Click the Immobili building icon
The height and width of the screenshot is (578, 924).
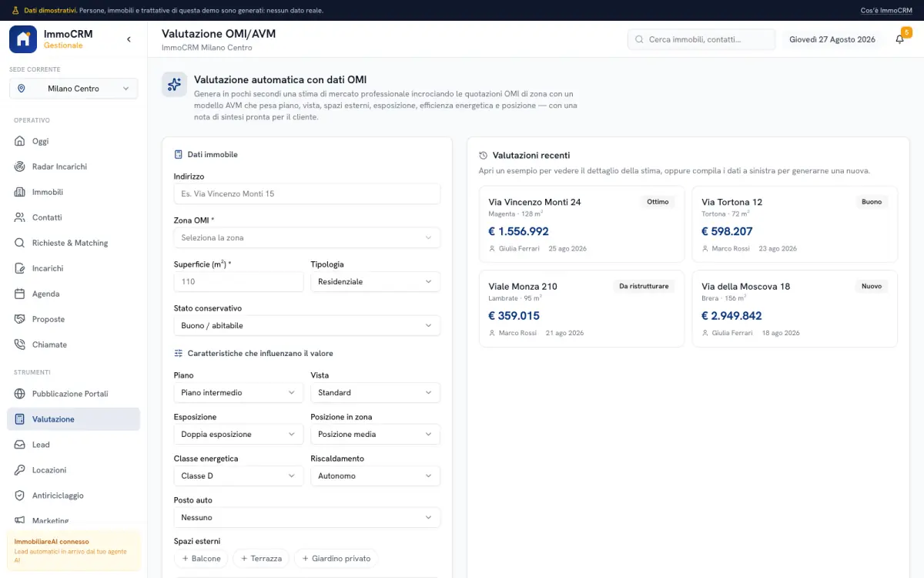pos(20,192)
